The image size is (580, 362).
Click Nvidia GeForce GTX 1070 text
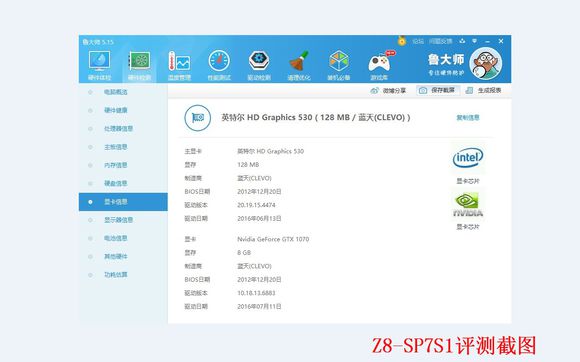(x=273, y=239)
